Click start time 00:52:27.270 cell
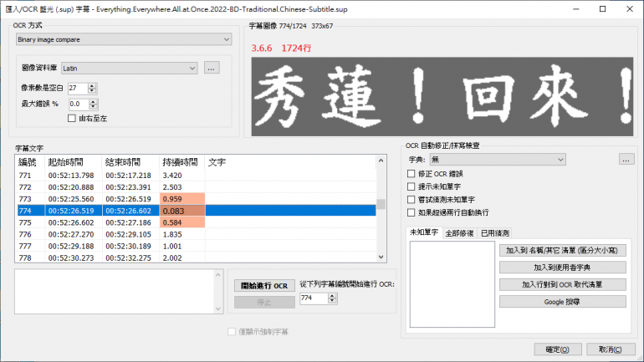644x362 pixels. [x=71, y=234]
